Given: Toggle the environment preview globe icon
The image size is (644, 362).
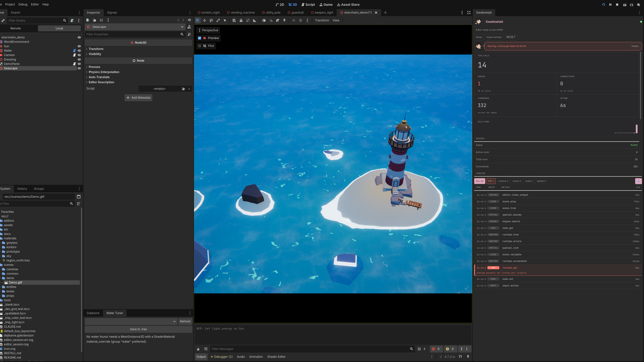Looking at the screenshot, I should pos(301,20).
